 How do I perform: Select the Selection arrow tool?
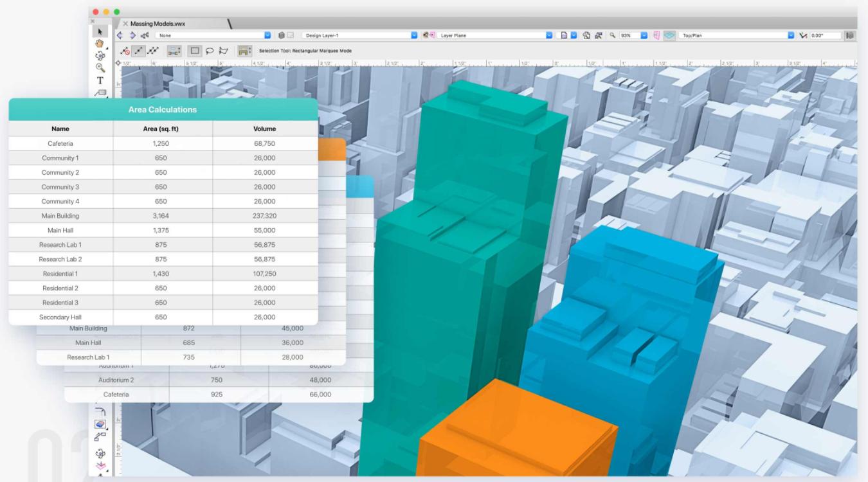pos(100,30)
